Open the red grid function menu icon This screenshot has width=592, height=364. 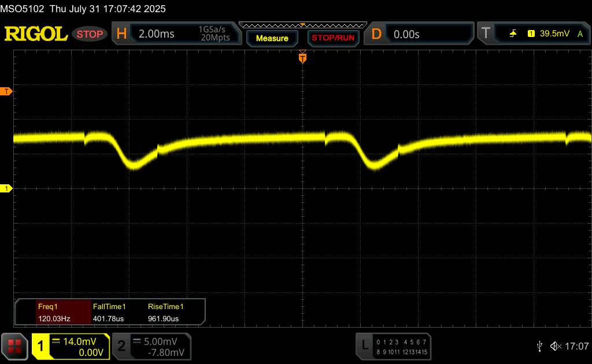point(15,346)
